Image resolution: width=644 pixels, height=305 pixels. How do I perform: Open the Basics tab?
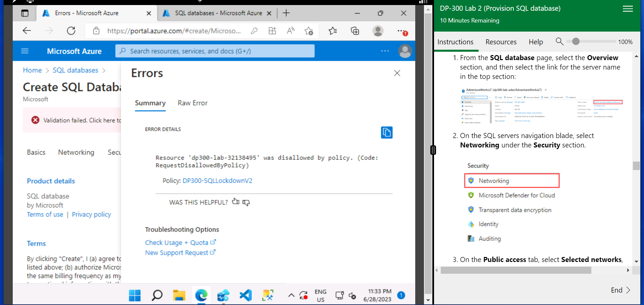[x=36, y=152]
